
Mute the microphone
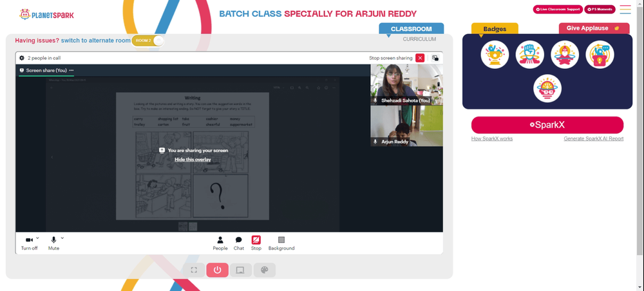tap(53, 243)
